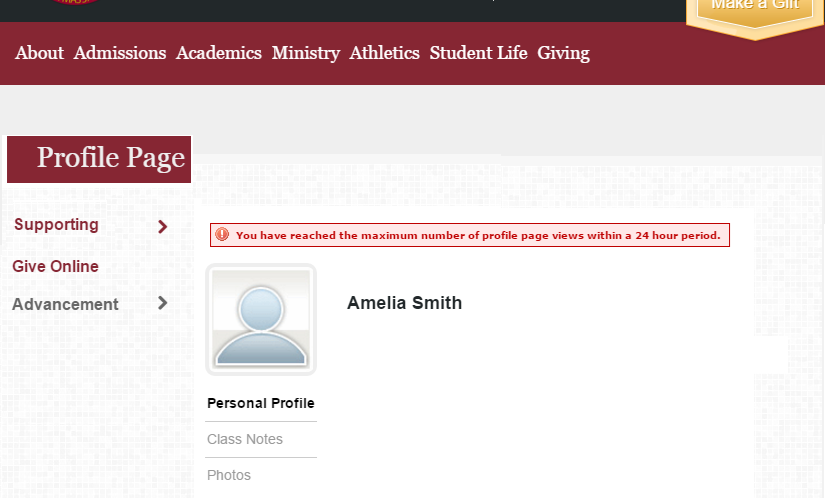Select the Athletics navigation item

385,53
